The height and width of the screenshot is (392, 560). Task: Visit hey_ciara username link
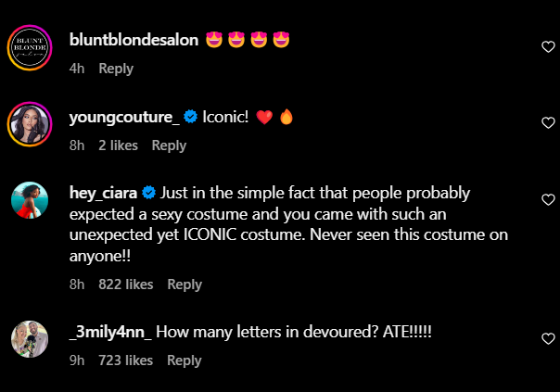coord(104,194)
